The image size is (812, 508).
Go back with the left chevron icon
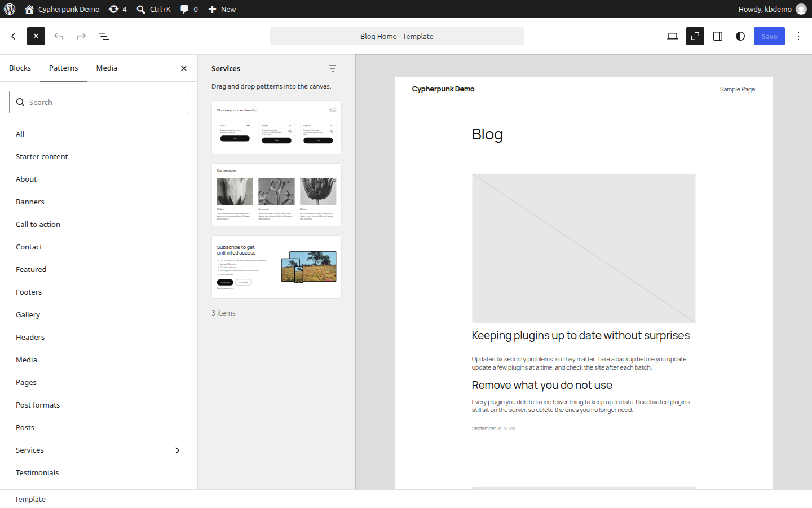coord(14,36)
